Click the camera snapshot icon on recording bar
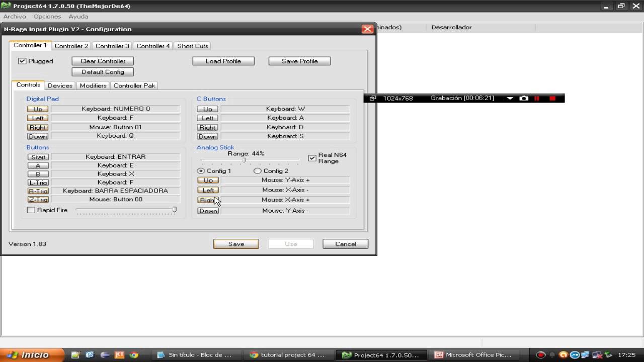 pyautogui.click(x=524, y=98)
